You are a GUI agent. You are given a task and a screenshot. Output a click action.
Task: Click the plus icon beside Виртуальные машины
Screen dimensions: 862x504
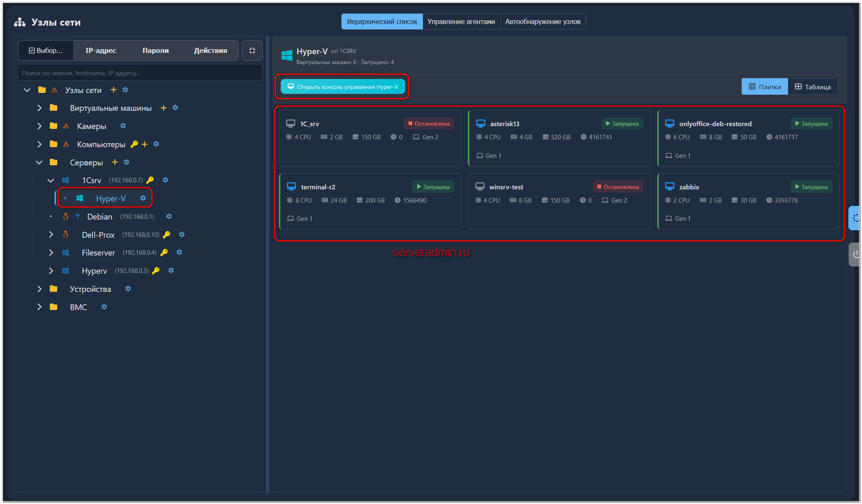[x=164, y=108]
